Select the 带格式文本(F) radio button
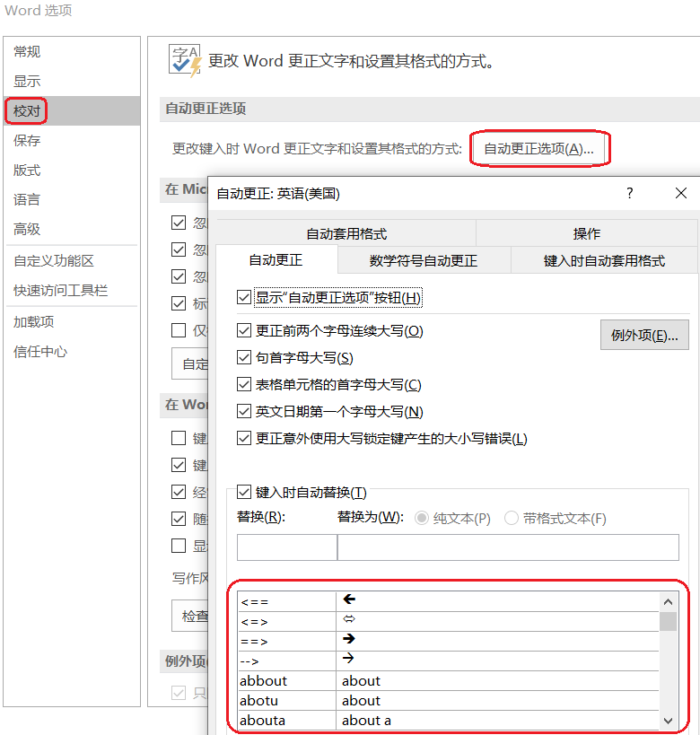The image size is (700, 735). (x=512, y=519)
